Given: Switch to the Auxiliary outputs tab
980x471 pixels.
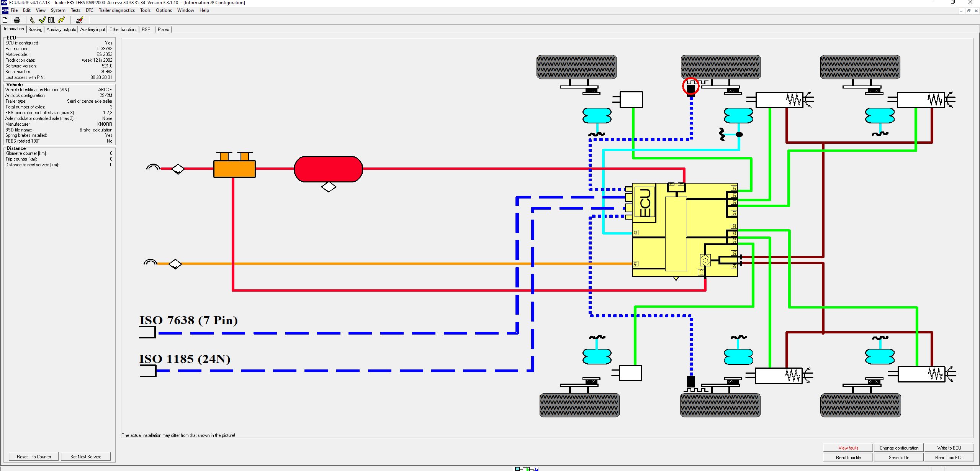Looking at the screenshot, I should click(x=61, y=29).
